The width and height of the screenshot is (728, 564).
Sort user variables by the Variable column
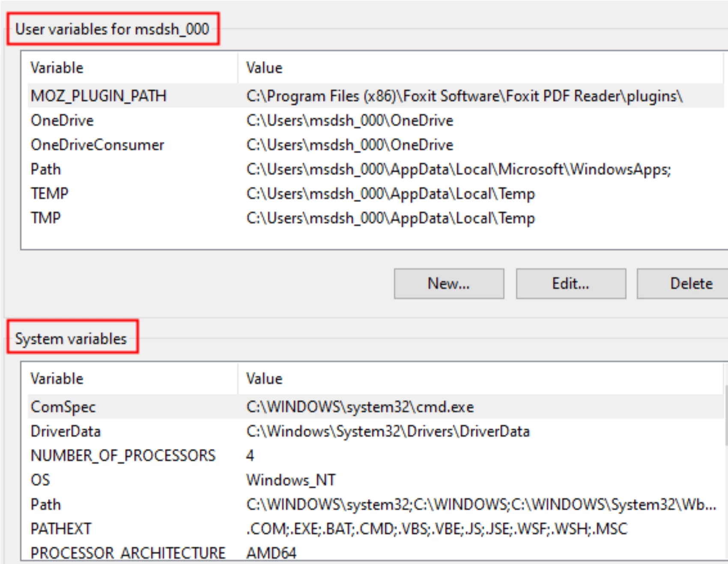(x=57, y=68)
